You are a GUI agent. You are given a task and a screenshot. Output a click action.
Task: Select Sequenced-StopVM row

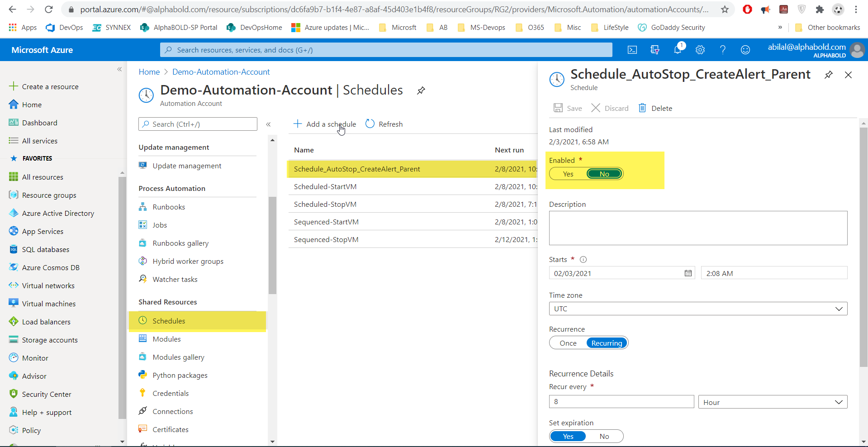(x=413, y=239)
